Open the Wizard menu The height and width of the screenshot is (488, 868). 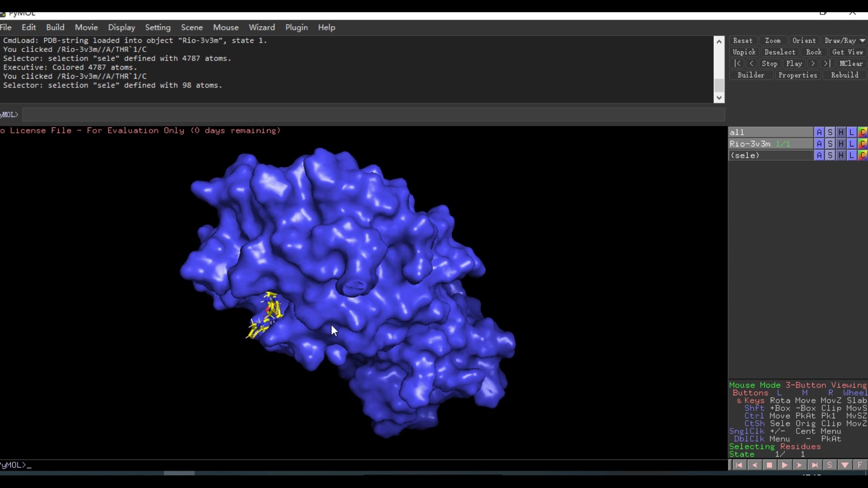(262, 28)
